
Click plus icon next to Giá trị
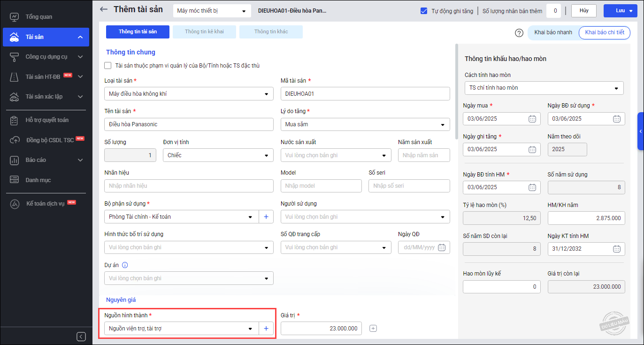point(373,329)
